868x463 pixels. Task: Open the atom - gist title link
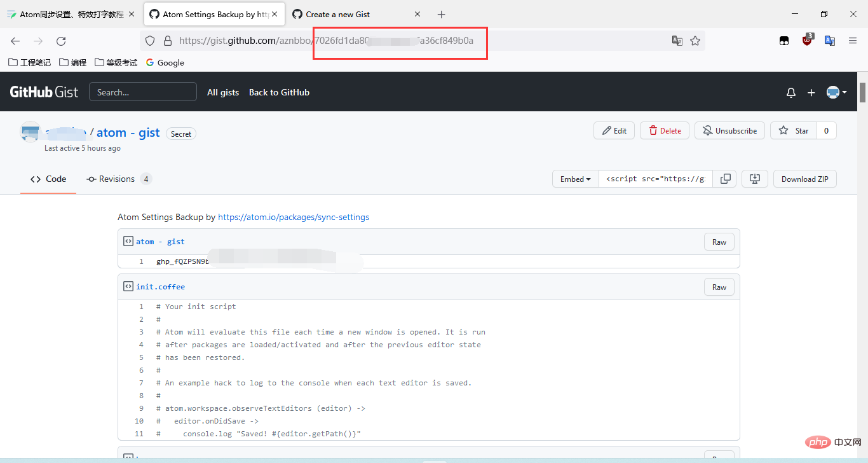[128, 132]
